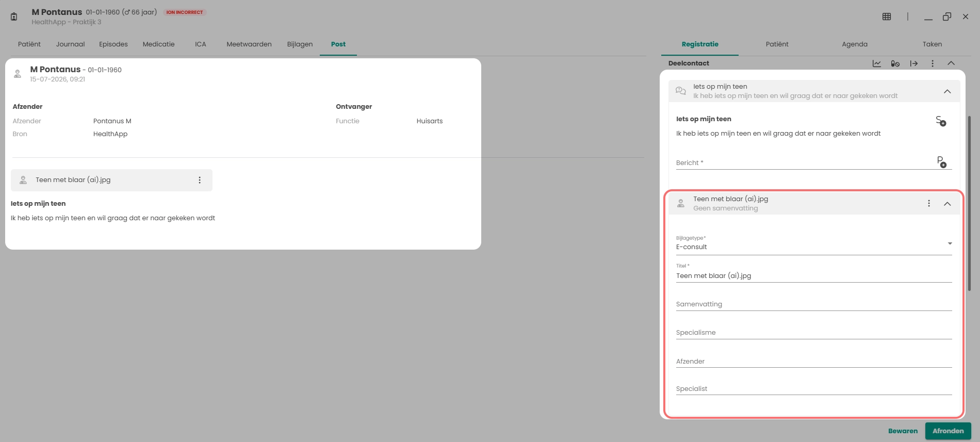Click the 'HealthApp' source value

click(110, 134)
